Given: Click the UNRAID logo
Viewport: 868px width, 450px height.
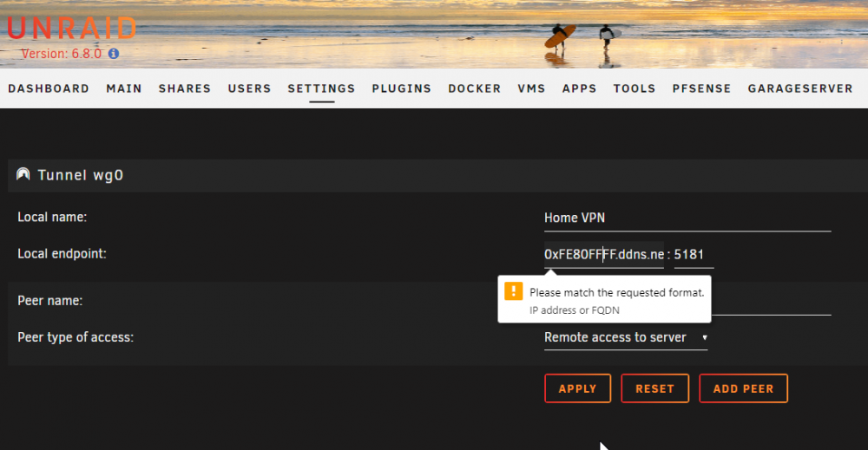Looking at the screenshot, I should (x=71, y=29).
